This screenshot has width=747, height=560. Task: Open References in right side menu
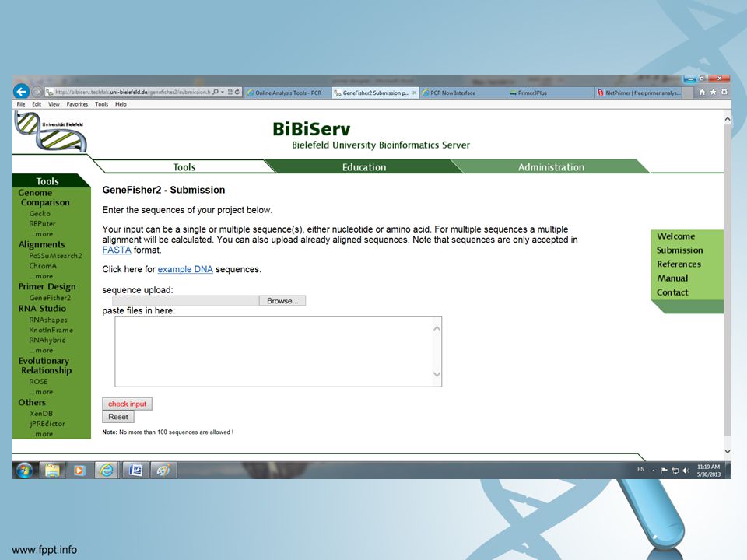point(679,264)
